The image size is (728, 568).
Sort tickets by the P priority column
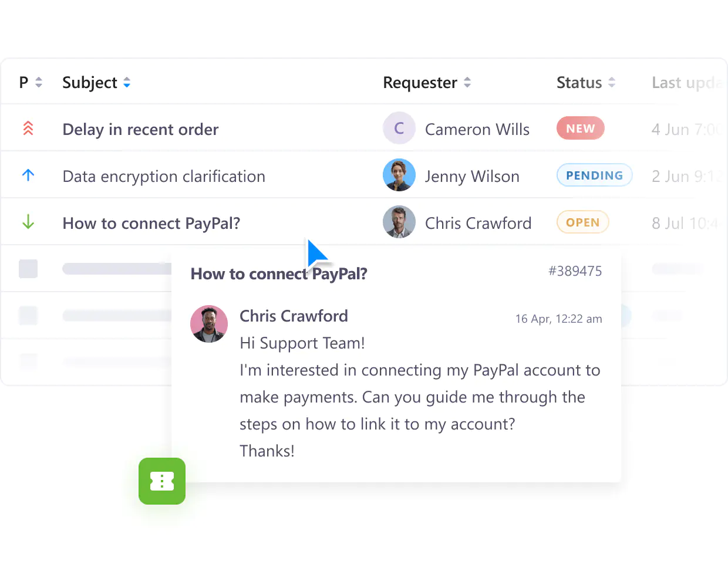39,82
